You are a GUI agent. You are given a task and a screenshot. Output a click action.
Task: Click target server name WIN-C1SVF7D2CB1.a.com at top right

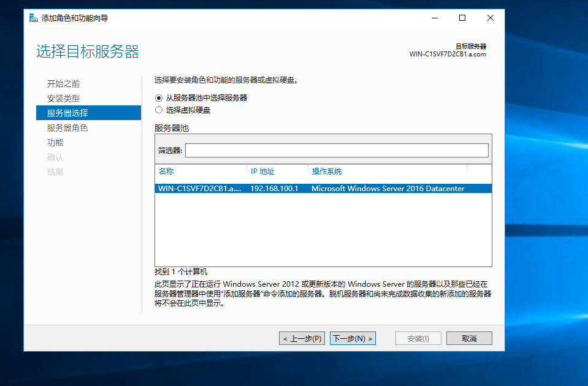(x=448, y=54)
